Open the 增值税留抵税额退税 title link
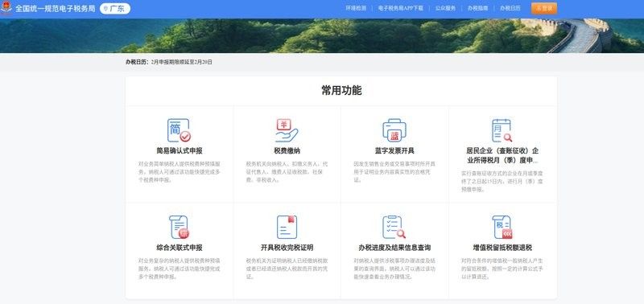 (x=502, y=248)
